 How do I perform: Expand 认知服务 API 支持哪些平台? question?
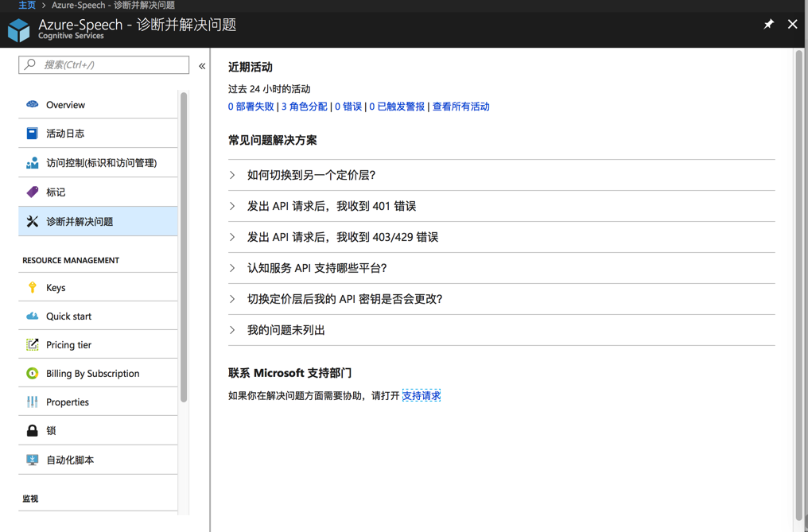click(x=501, y=268)
